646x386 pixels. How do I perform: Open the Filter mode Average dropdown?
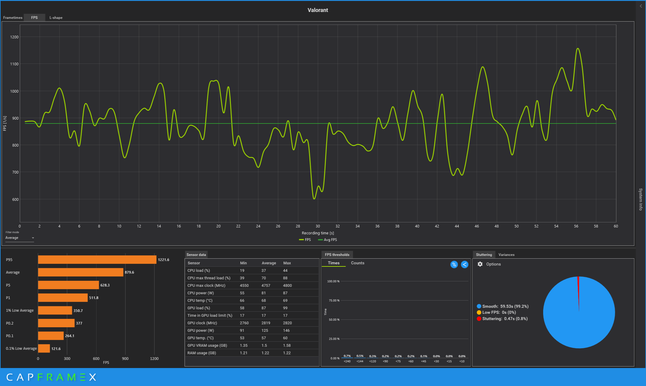pos(19,238)
